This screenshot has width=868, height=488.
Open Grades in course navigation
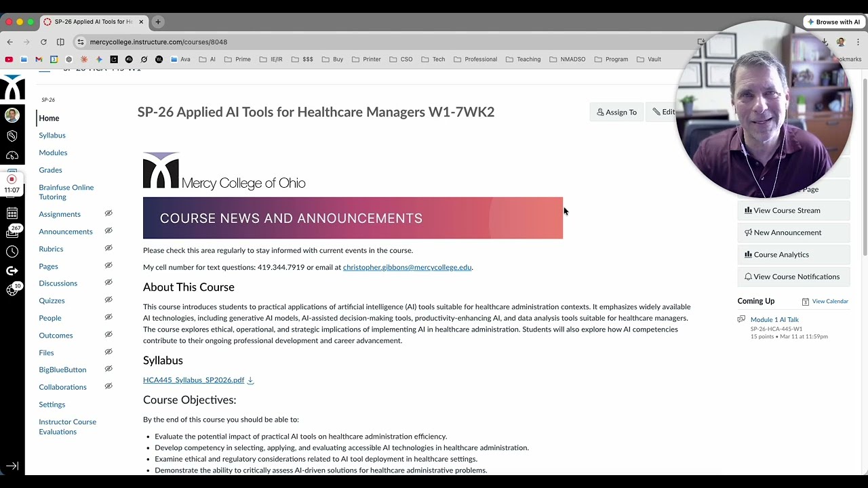(50, 170)
